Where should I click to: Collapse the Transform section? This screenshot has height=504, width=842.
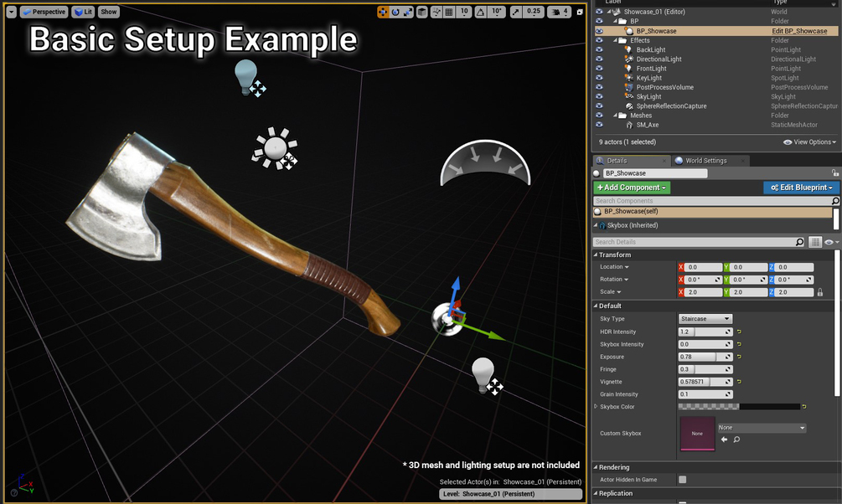tap(596, 255)
